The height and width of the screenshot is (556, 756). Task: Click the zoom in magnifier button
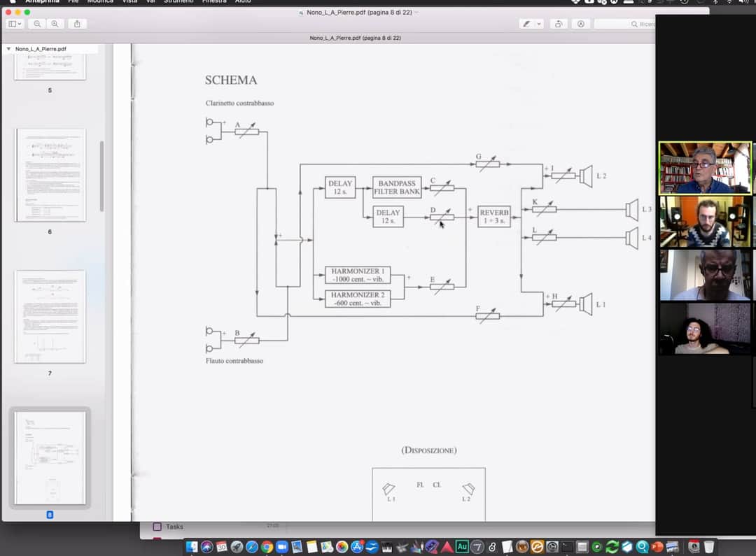(55, 24)
